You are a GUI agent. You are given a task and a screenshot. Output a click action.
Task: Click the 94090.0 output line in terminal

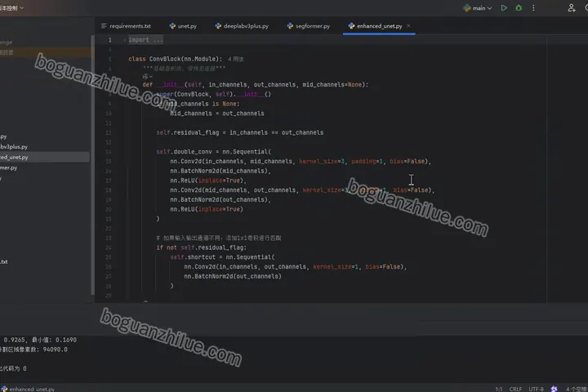(x=33, y=350)
